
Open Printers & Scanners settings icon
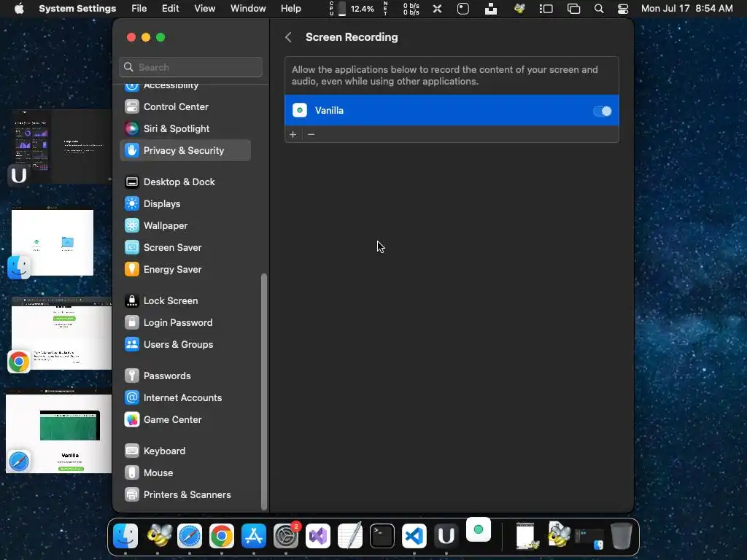coord(132,495)
